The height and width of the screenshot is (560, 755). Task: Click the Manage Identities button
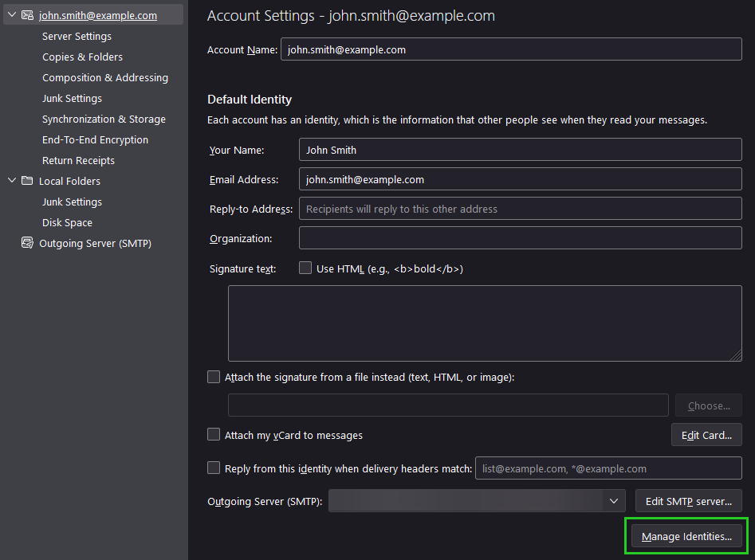coord(686,536)
